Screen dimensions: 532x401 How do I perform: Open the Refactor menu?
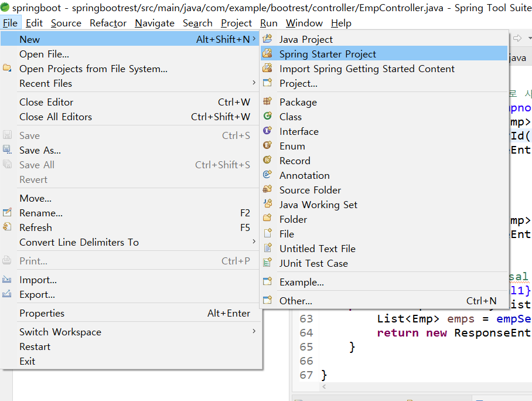[x=108, y=23]
